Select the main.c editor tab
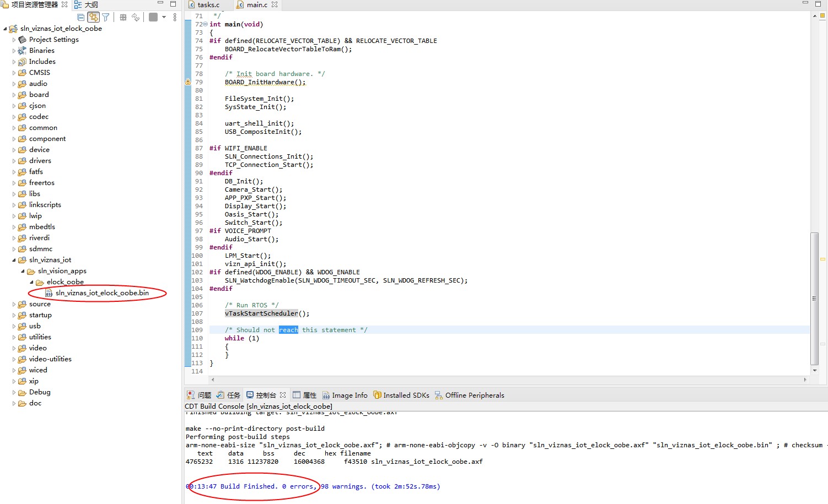This screenshot has width=828, height=504. click(x=252, y=4)
